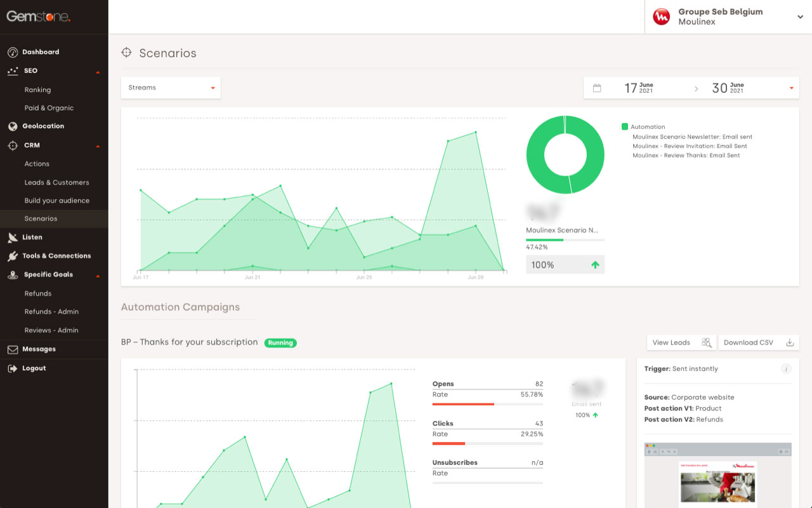Open the Streams dropdown
812x508 pixels.
[171, 88]
